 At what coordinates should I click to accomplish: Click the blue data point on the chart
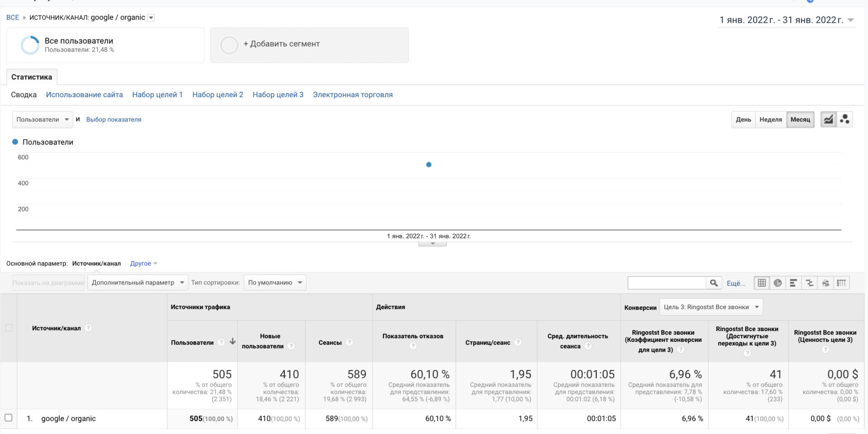click(x=429, y=165)
